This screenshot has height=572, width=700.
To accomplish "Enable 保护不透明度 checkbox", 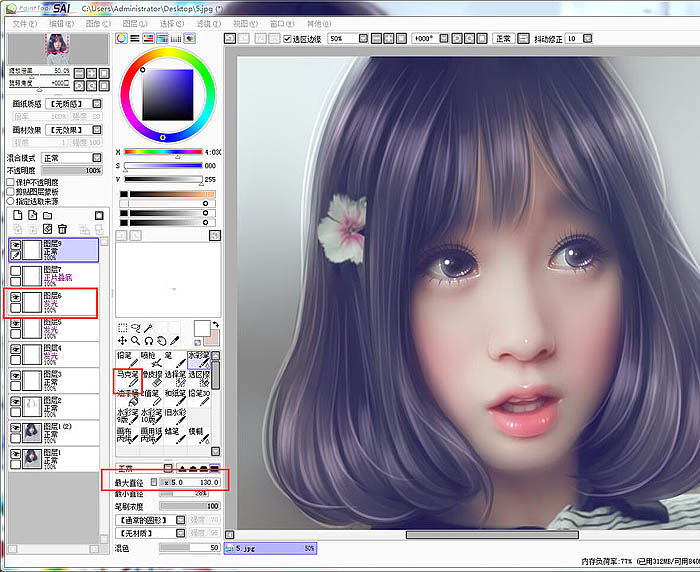I will click(x=11, y=182).
